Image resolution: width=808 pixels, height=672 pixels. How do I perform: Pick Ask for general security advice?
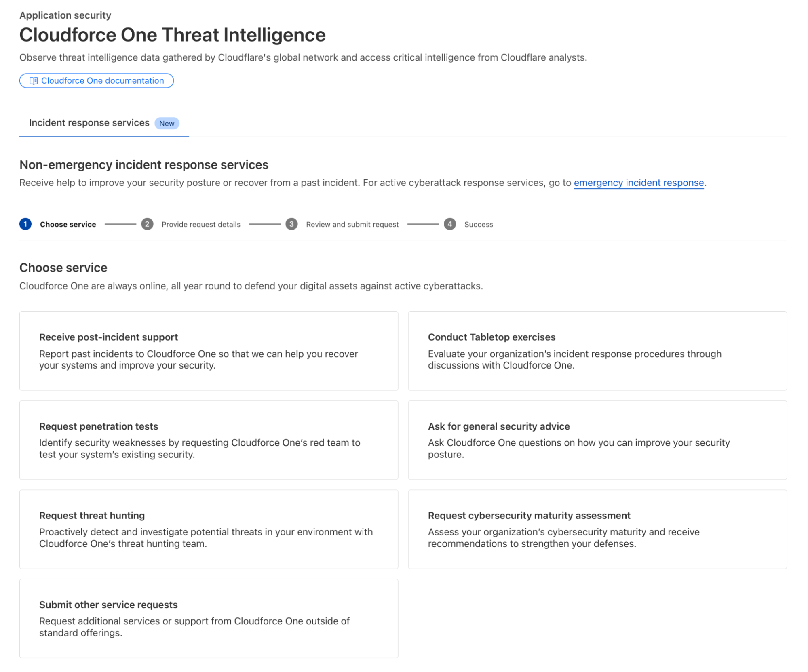[x=597, y=440]
